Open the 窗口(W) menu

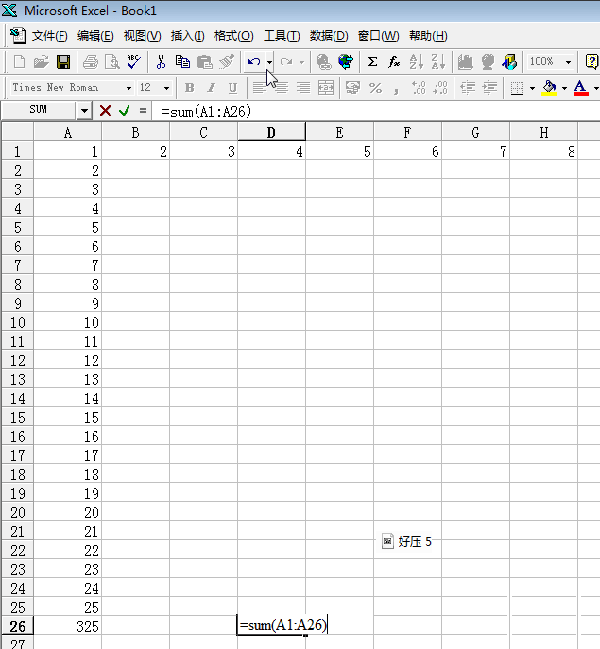click(x=378, y=36)
